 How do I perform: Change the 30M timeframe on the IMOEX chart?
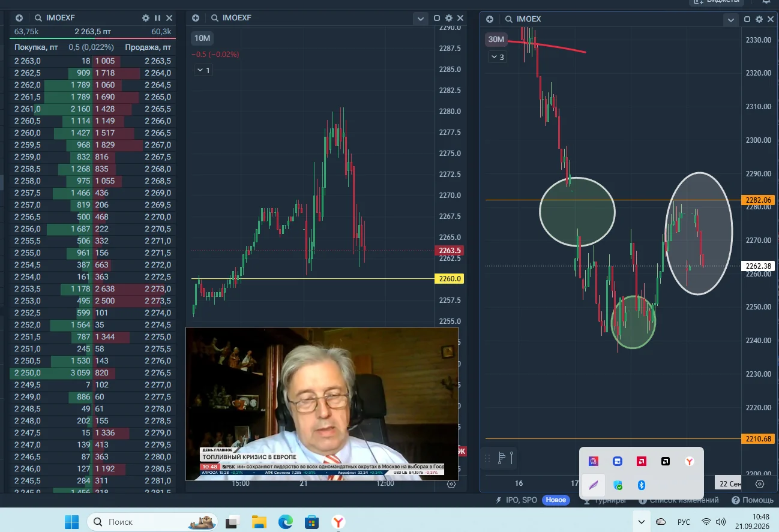click(496, 40)
